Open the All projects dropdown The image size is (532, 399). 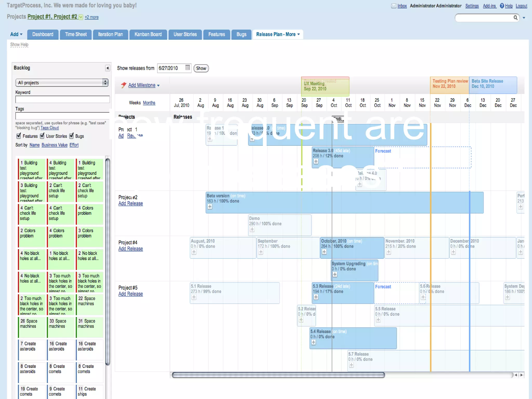62,83
